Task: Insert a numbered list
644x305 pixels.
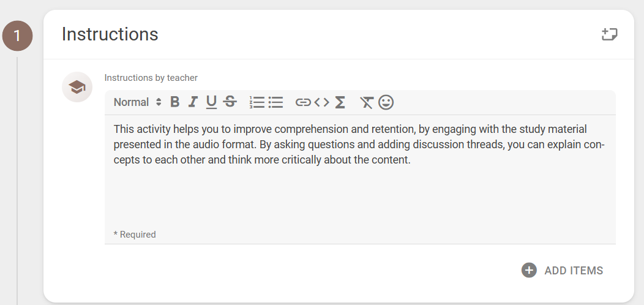Action: point(257,102)
